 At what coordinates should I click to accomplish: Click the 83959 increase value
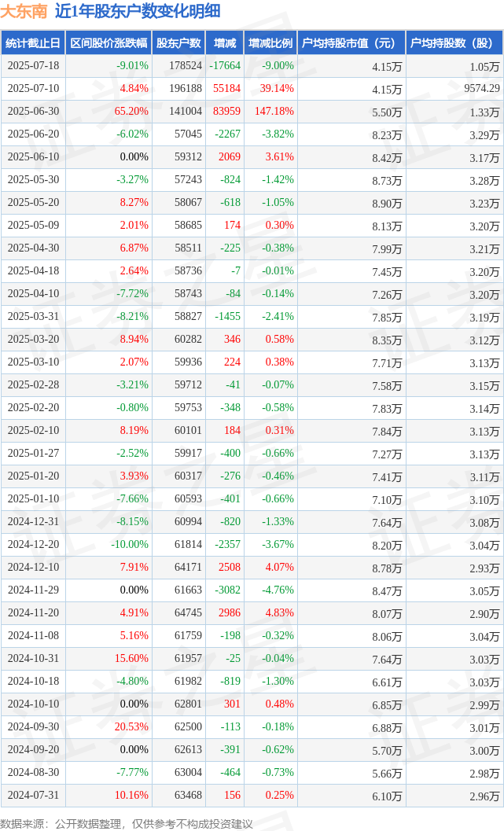pyautogui.click(x=226, y=112)
